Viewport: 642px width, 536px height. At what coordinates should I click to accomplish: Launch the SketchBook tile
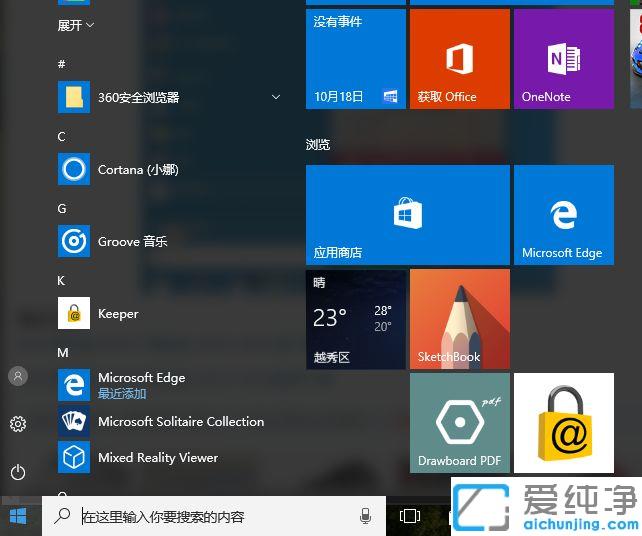coord(460,319)
